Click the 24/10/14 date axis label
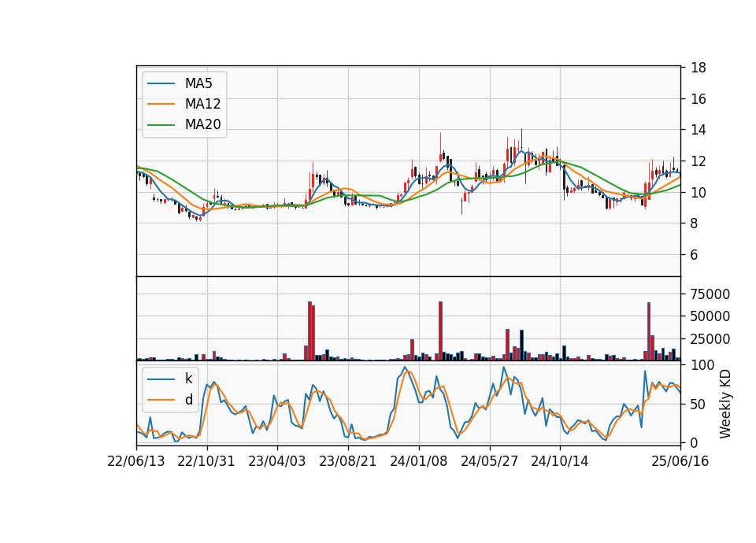This screenshot has width=756, height=543. click(x=560, y=461)
